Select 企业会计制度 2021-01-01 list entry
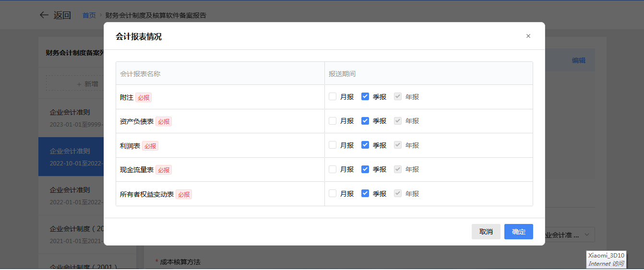Viewport: 644px width, 270px height. [x=71, y=234]
